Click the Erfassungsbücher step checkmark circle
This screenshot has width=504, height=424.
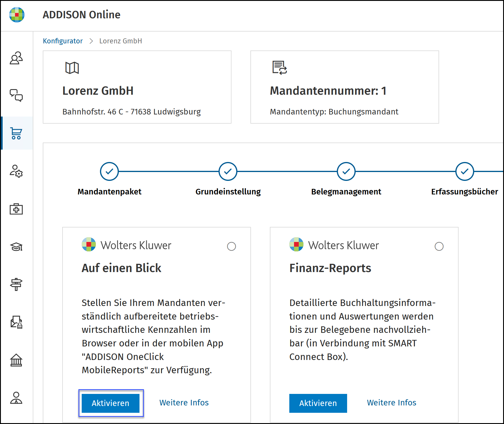coord(465,171)
